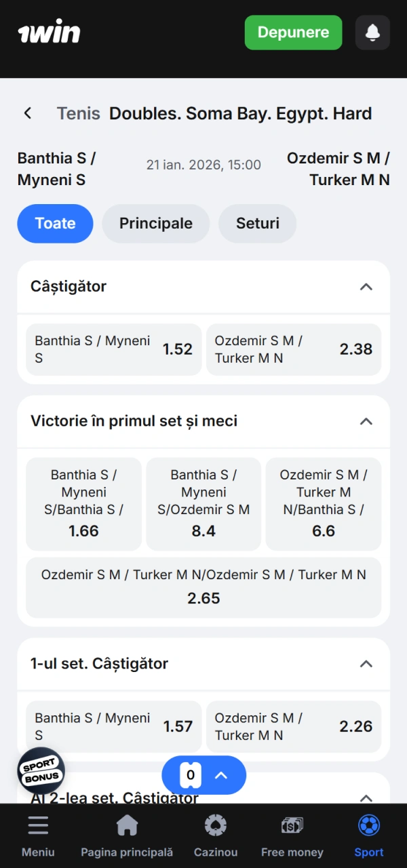The image size is (407, 868).
Task: Collapse the Câștigător market section
Action: [366, 287]
